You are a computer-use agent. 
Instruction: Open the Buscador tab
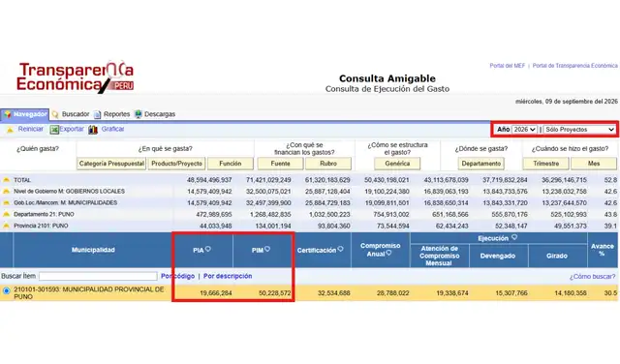point(76,114)
